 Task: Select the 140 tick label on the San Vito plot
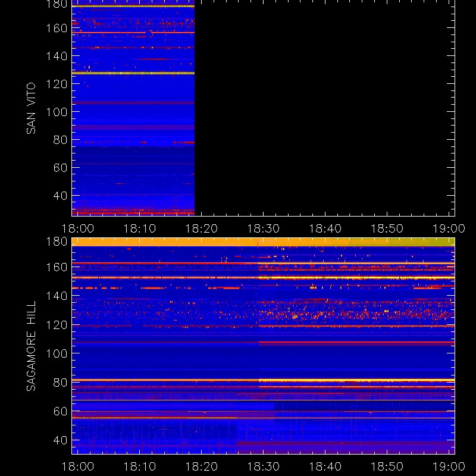pyautogui.click(x=57, y=56)
